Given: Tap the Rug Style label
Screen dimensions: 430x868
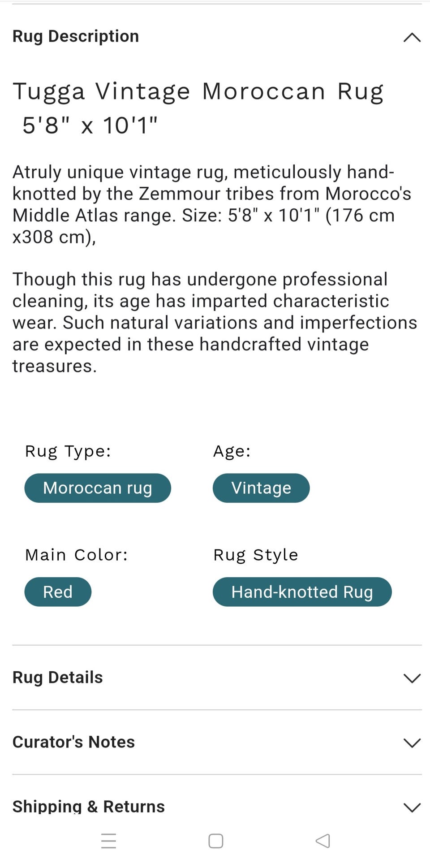Looking at the screenshot, I should (255, 555).
